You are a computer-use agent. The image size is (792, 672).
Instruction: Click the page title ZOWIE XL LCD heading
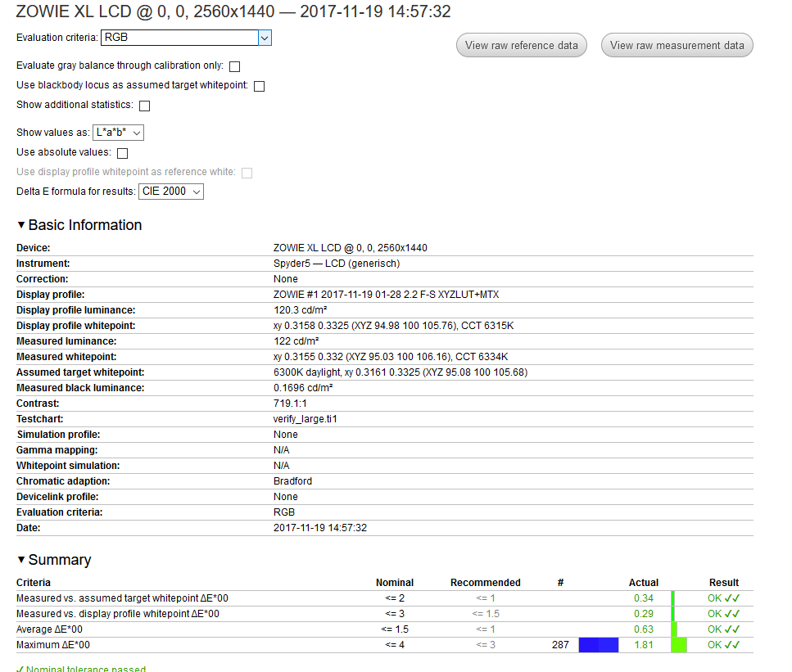(x=233, y=11)
